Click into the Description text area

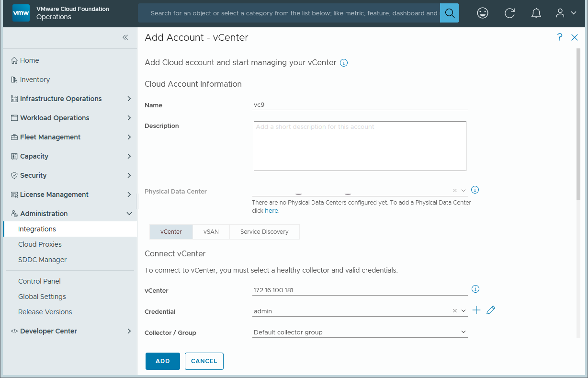tap(360, 146)
